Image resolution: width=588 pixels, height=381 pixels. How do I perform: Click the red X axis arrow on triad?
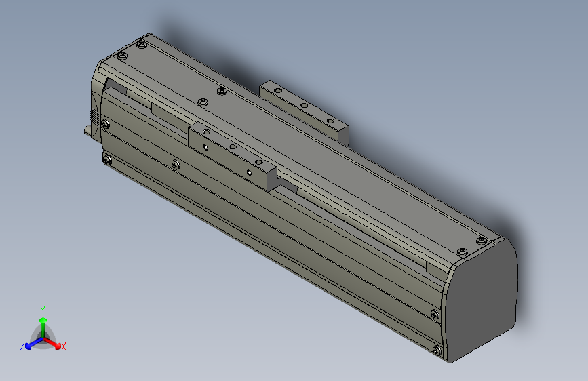[x=52, y=344]
